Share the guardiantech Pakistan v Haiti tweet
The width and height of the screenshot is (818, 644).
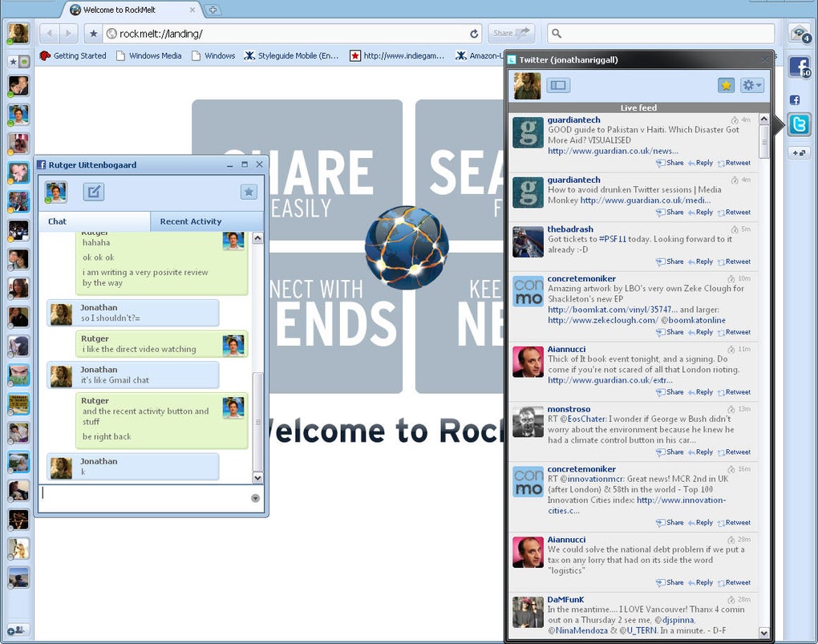click(x=670, y=163)
